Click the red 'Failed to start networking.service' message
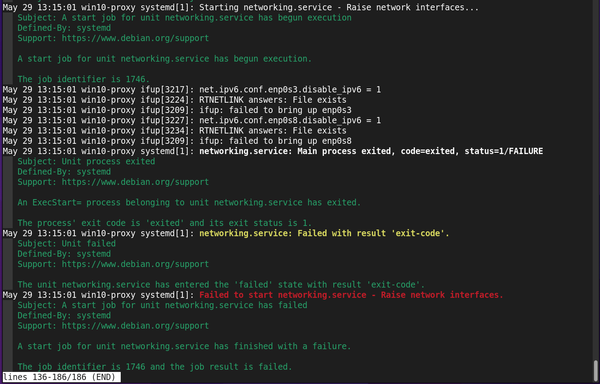Image resolution: width=600 pixels, height=384 pixels. [x=351, y=295]
